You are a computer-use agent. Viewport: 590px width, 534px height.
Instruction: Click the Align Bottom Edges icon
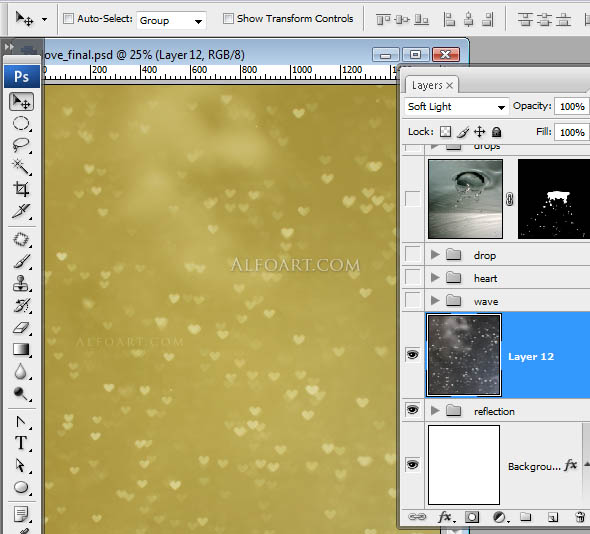pyautogui.click(x=421, y=19)
